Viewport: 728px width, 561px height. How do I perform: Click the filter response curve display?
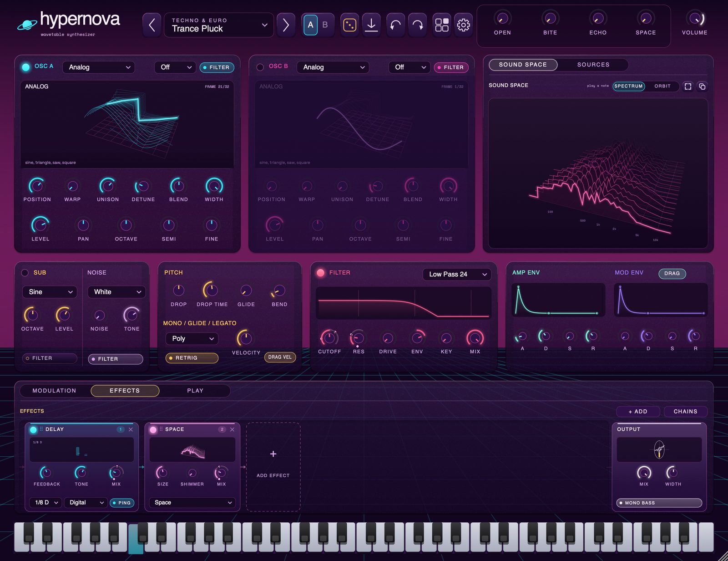404,303
